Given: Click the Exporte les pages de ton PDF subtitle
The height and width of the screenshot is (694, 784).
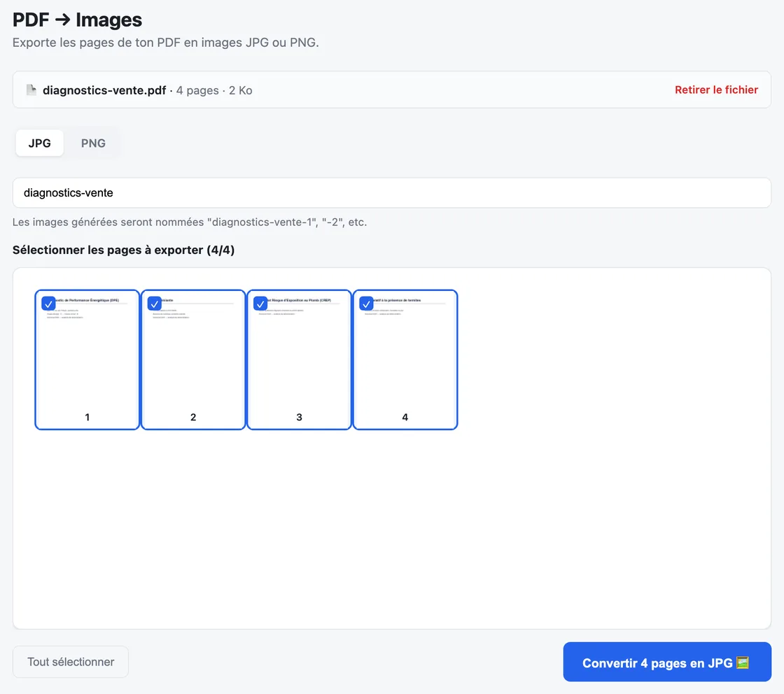Looking at the screenshot, I should point(165,43).
